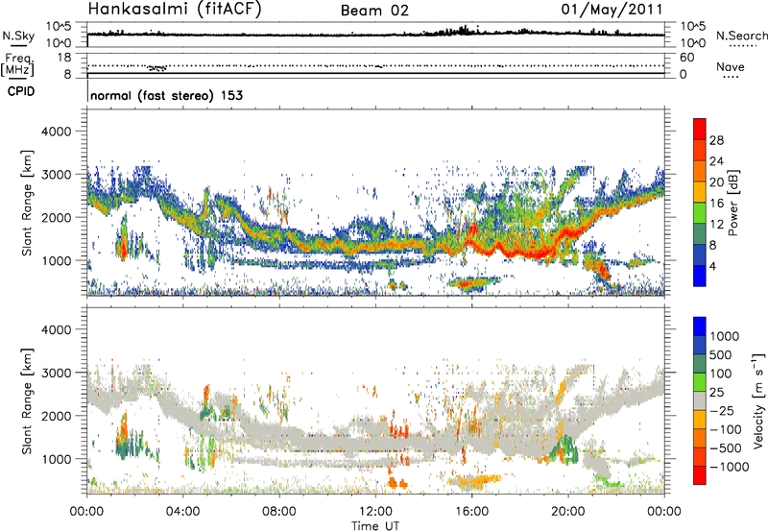Click the 'N.Search' legend label
Image resolution: width=768 pixels, height=532 pixels.
tap(741, 36)
